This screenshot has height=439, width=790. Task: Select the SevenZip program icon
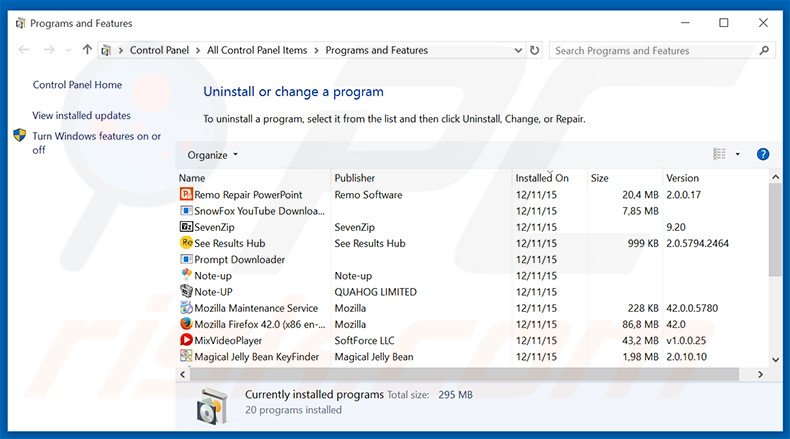coord(186,227)
